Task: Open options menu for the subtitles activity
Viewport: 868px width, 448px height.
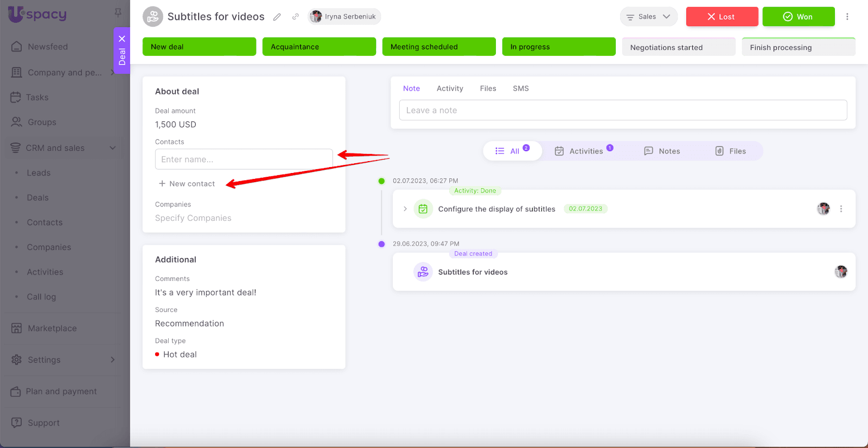Action: (841, 209)
